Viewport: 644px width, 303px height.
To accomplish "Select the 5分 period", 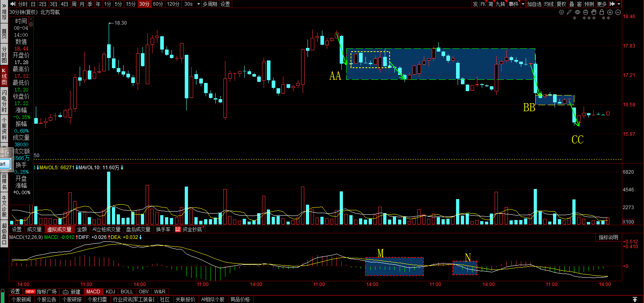I will pos(118,4).
